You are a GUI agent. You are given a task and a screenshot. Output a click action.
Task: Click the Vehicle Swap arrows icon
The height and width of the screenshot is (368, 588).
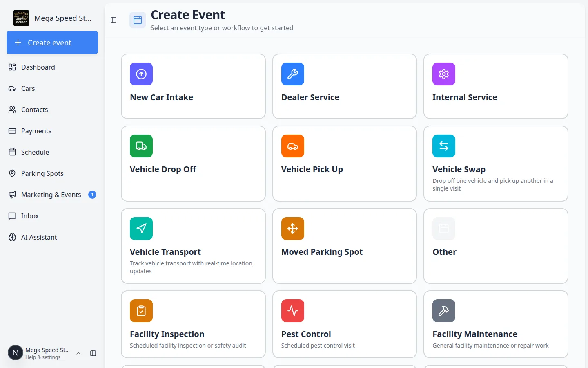click(444, 146)
